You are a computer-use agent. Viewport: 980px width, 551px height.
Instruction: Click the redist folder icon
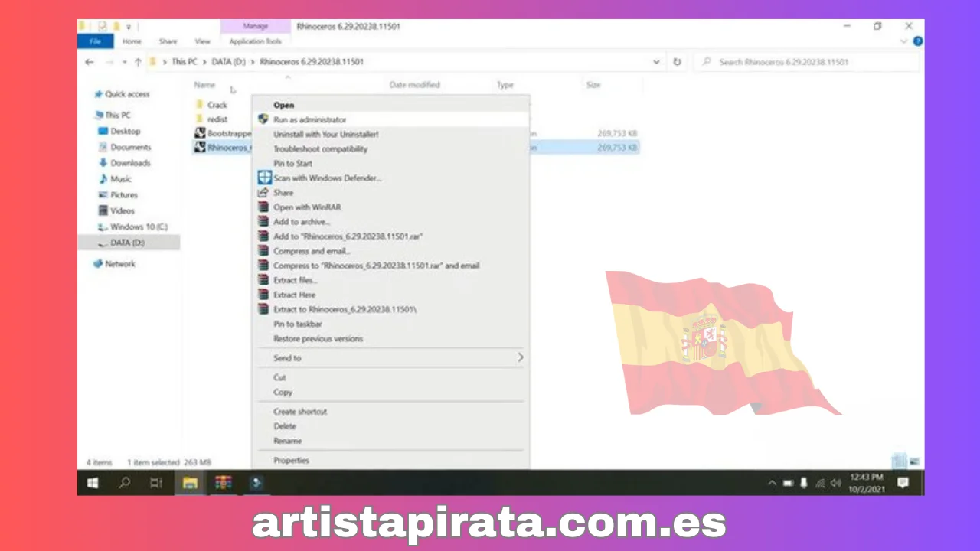[x=199, y=119]
